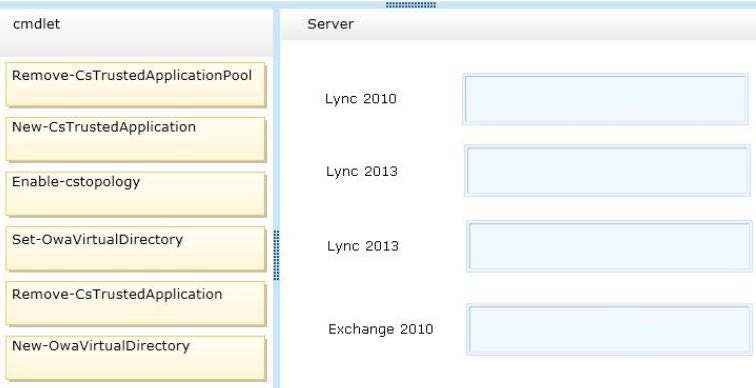Click the answer box beside Lync 2010
This screenshot has width=756, height=388.
(x=606, y=99)
